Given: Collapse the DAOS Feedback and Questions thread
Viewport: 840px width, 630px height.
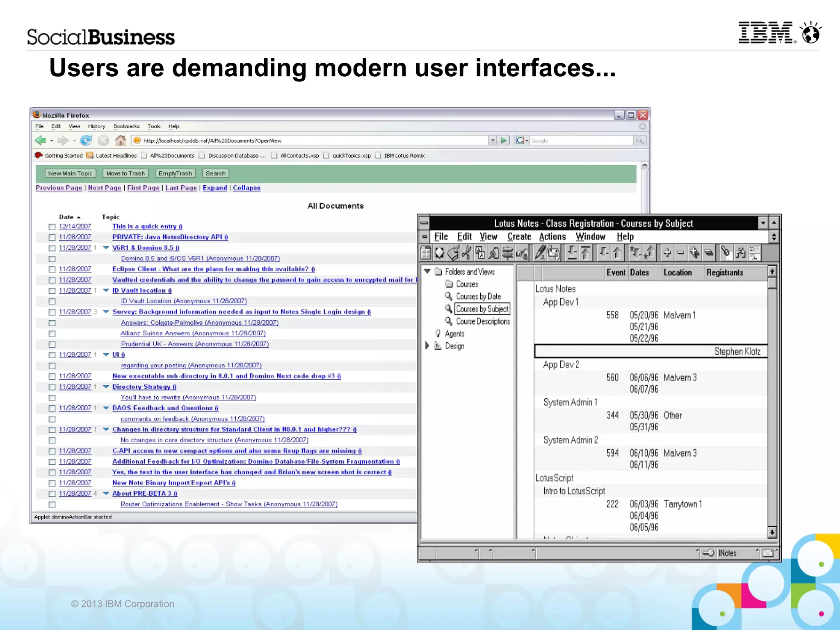Looking at the screenshot, I should click(x=106, y=408).
